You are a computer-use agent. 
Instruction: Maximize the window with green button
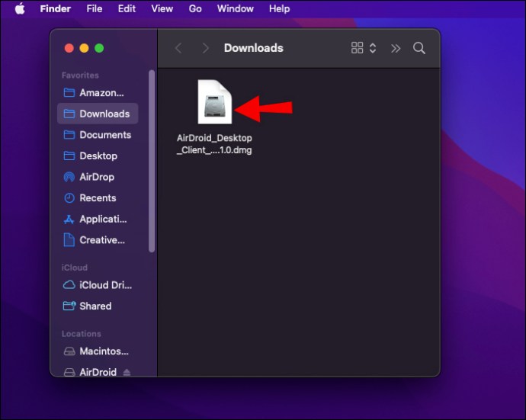(x=99, y=48)
